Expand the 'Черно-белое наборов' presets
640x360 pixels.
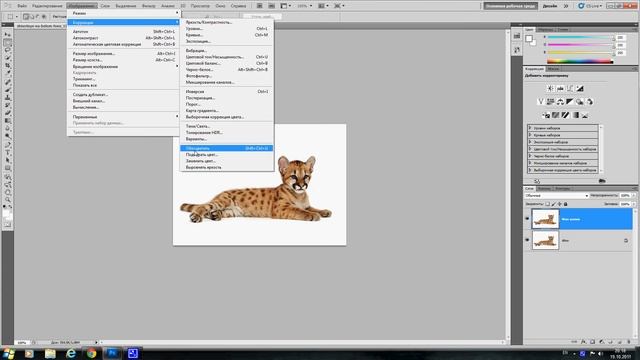(x=530, y=156)
